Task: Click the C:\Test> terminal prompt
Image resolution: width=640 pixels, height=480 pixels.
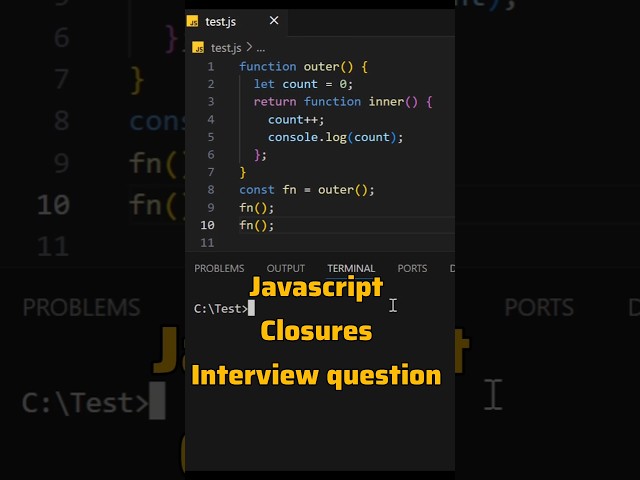Action: (x=221, y=309)
